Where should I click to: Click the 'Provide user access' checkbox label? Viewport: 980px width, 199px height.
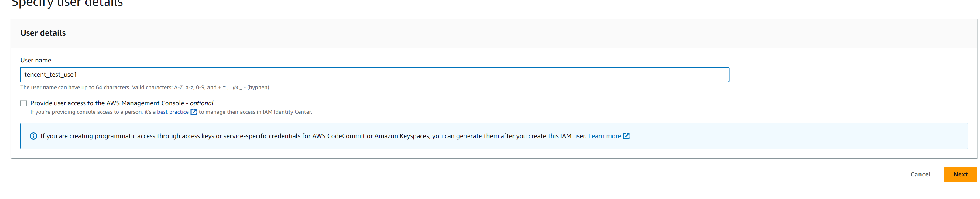pos(107,103)
